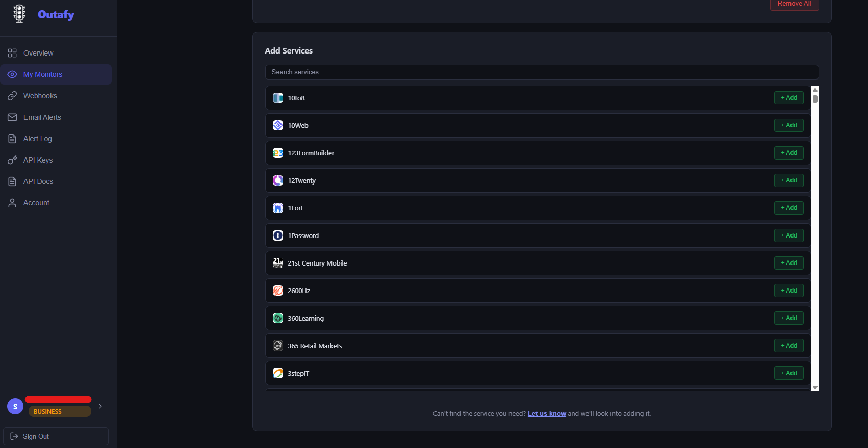Screen dimensions: 868x448
Task: Add the 12Twenty service
Action: (788, 180)
